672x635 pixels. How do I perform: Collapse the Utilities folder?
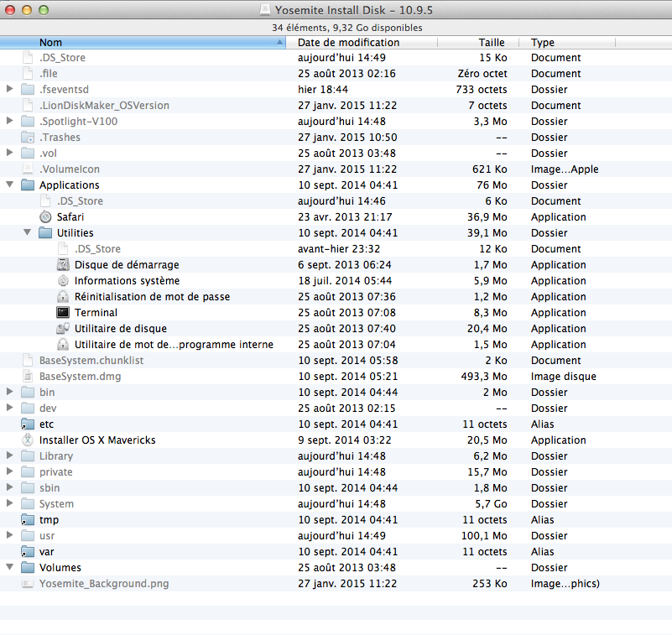[27, 232]
